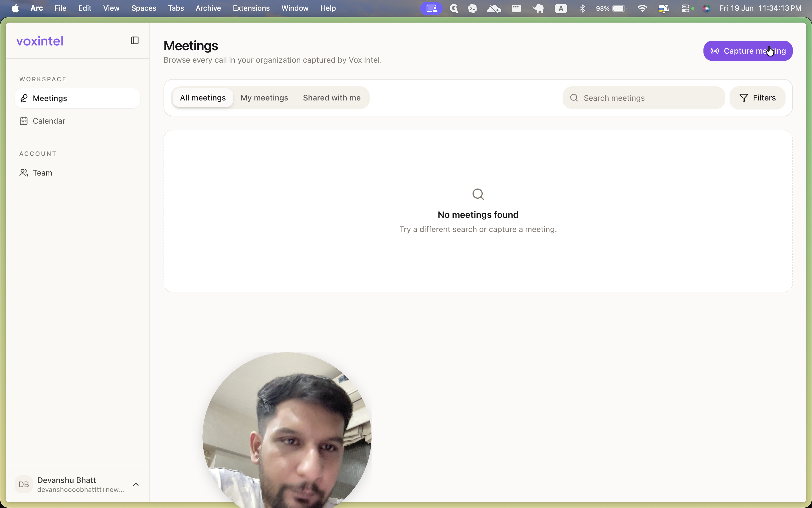Open the Apple menu

coord(15,8)
